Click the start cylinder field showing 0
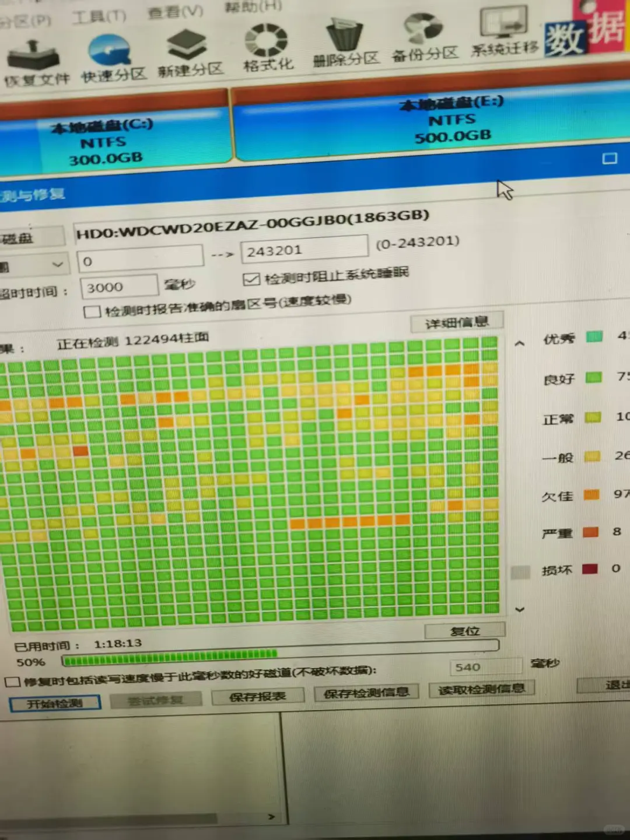The image size is (630, 840). [x=140, y=259]
